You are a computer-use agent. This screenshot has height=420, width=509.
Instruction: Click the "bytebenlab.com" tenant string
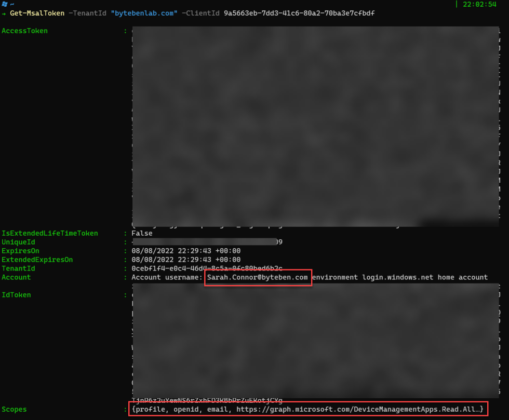(144, 13)
